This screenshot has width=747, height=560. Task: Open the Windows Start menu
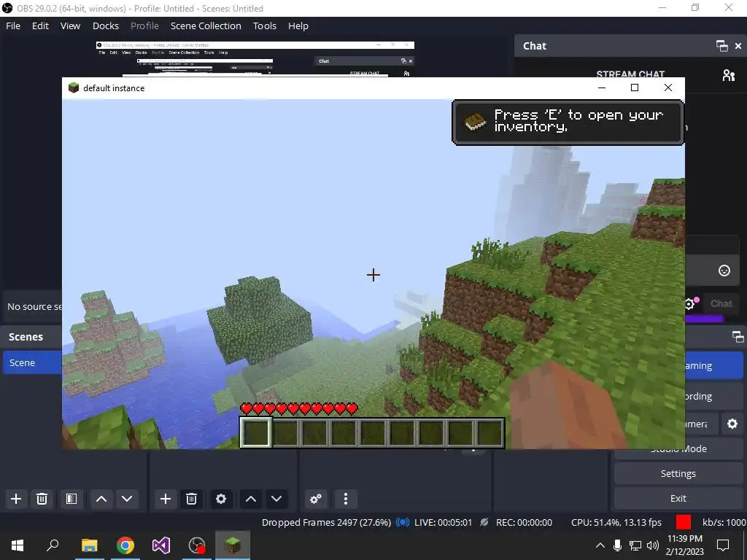(x=18, y=545)
